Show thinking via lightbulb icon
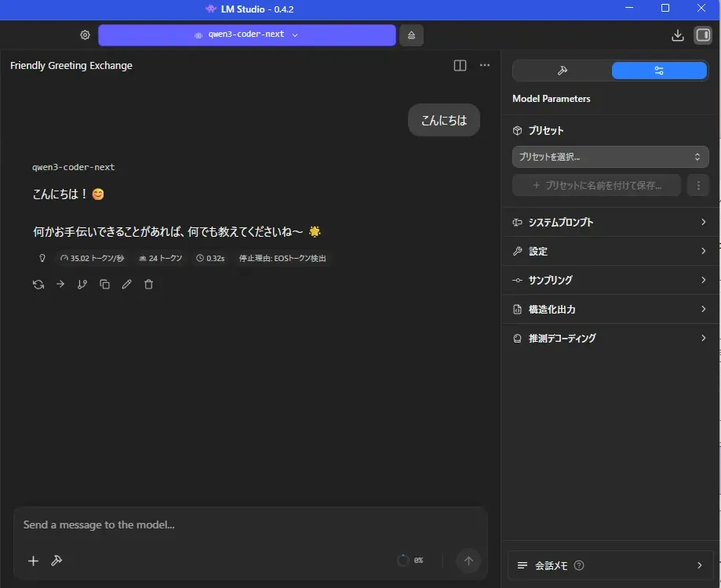 coord(42,258)
